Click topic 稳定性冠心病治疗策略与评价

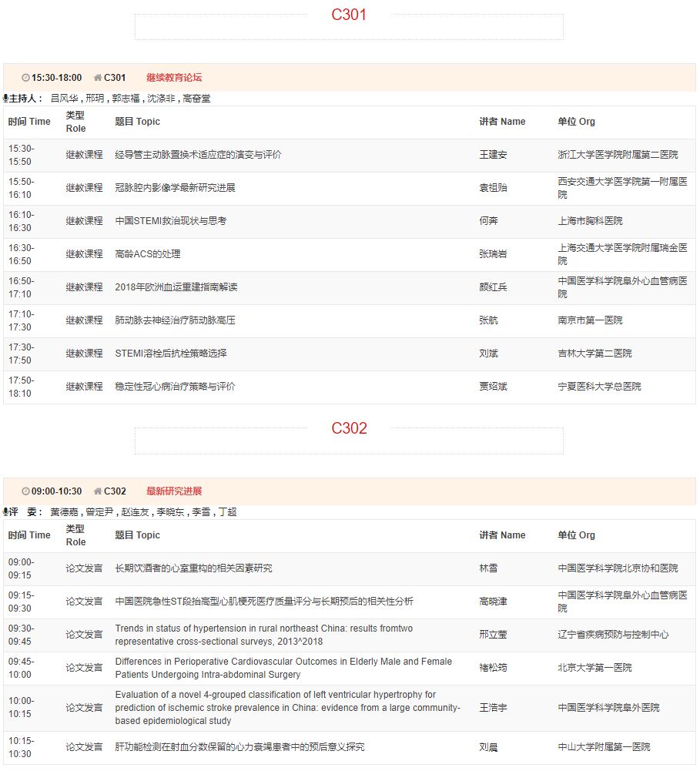175,386
